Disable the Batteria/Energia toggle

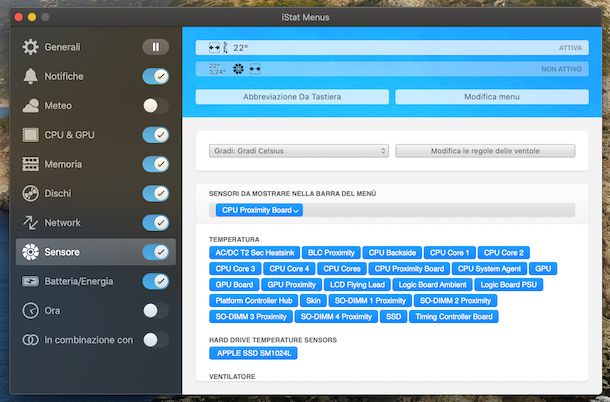pyautogui.click(x=156, y=281)
